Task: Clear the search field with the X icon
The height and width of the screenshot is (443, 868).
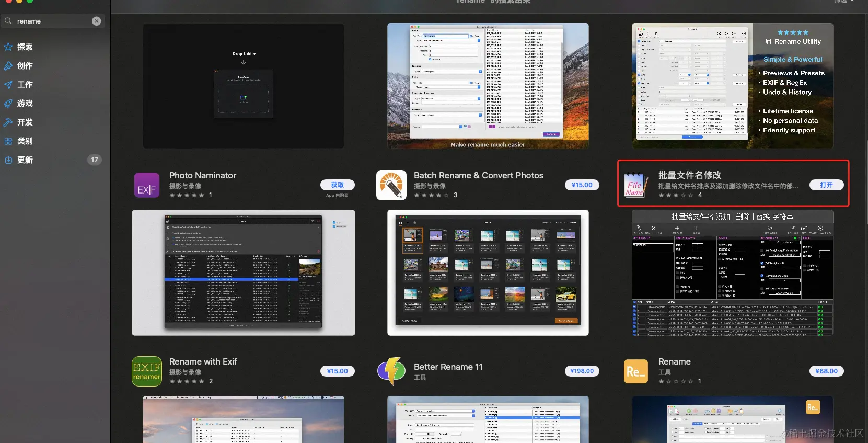Action: click(x=97, y=21)
